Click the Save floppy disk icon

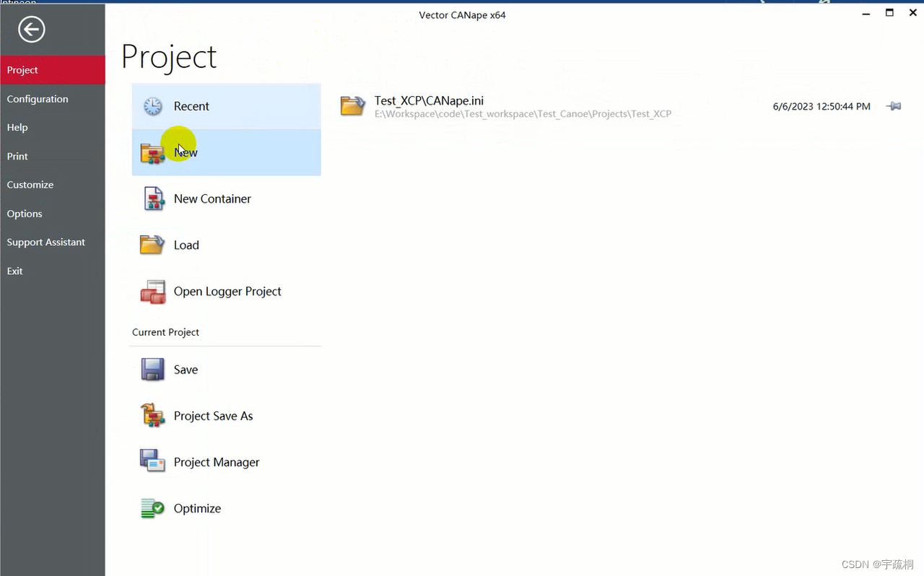click(x=152, y=370)
